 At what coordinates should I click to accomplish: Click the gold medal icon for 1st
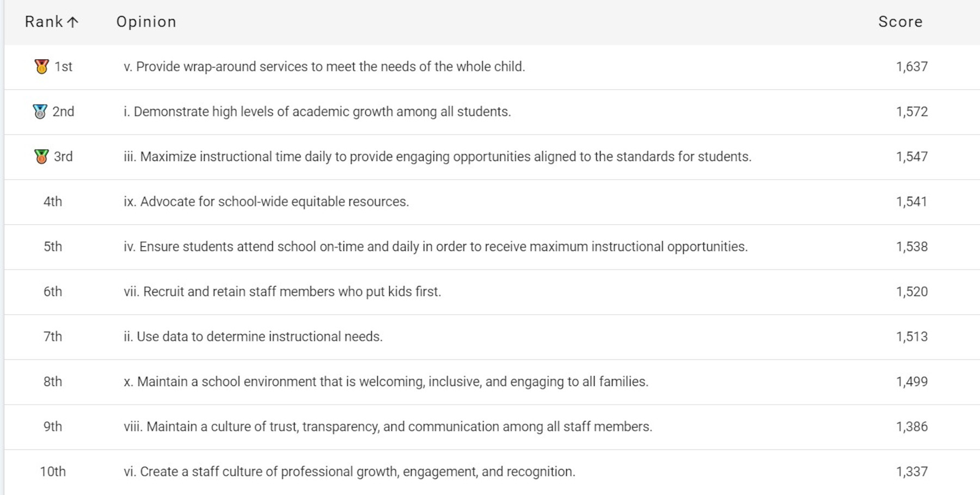coord(41,66)
